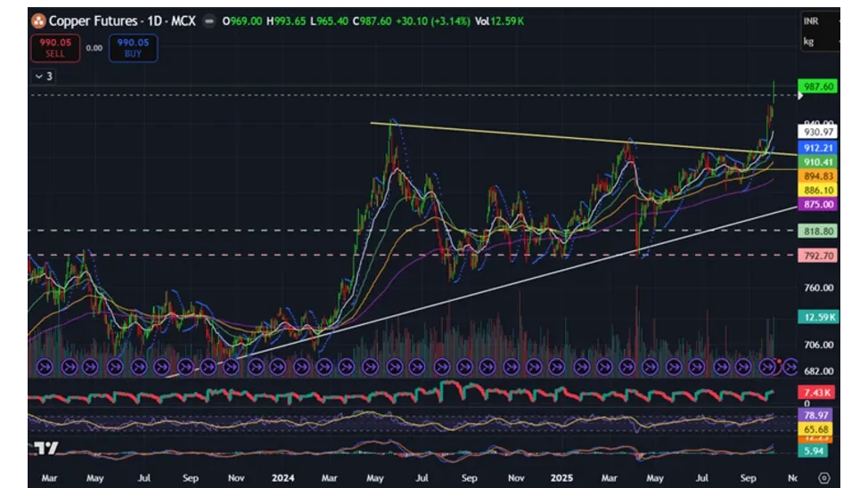Image resolution: width=868 pixels, height=488 pixels.
Task: Click the Copper Futures symbol logo icon
Action: [39, 20]
